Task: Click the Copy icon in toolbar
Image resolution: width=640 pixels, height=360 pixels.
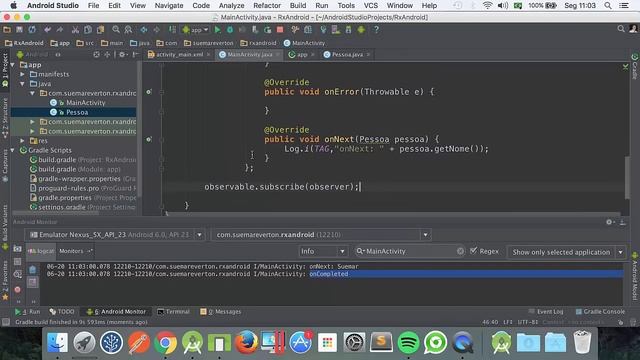Action: click(88, 29)
